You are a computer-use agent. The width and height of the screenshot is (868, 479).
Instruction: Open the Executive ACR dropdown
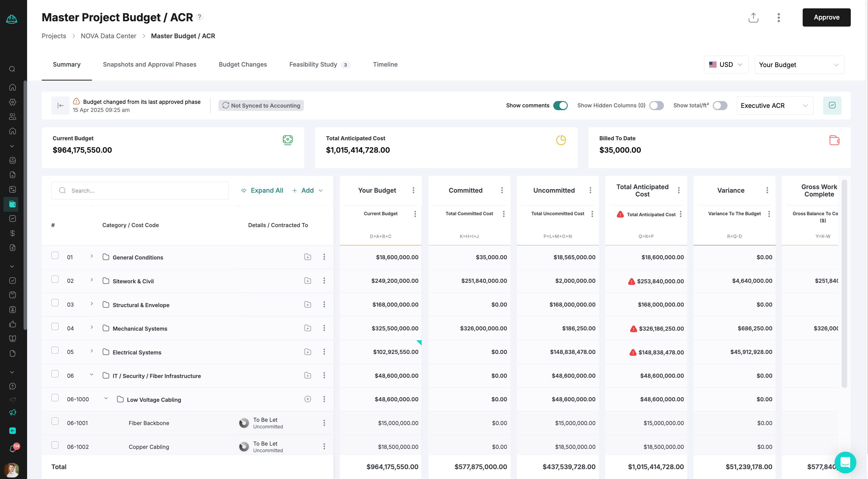pyautogui.click(x=775, y=105)
